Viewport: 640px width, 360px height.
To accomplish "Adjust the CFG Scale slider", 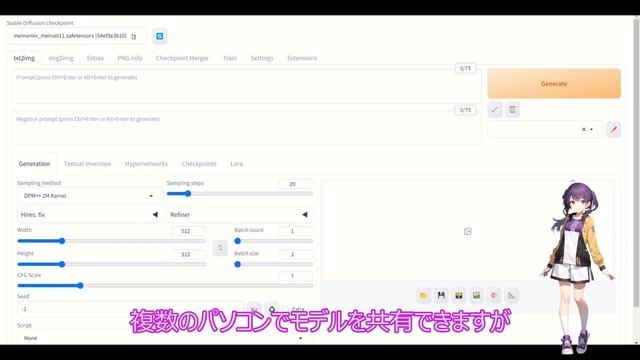I will (x=165, y=286).
